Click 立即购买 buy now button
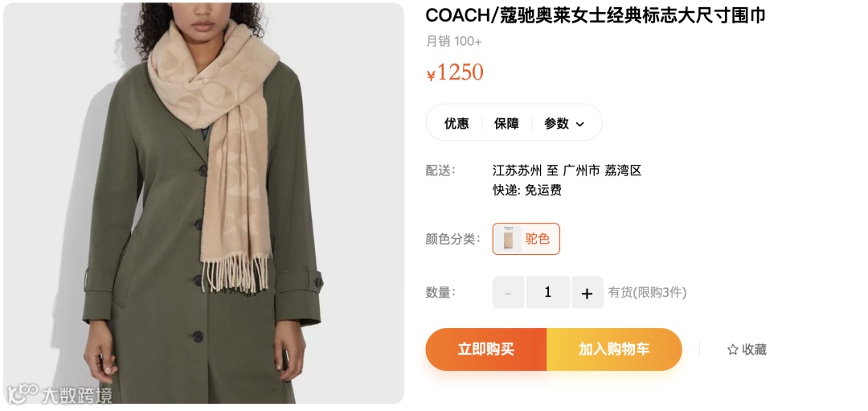 pyautogui.click(x=486, y=350)
